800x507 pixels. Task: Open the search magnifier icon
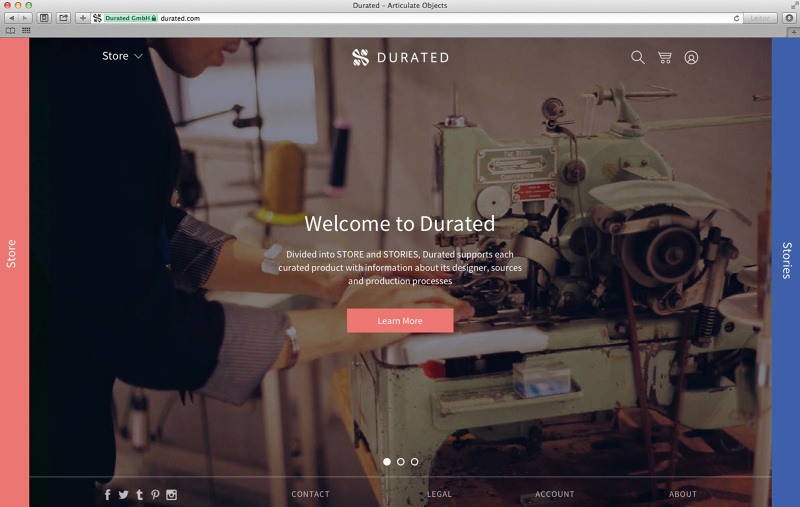click(x=638, y=57)
